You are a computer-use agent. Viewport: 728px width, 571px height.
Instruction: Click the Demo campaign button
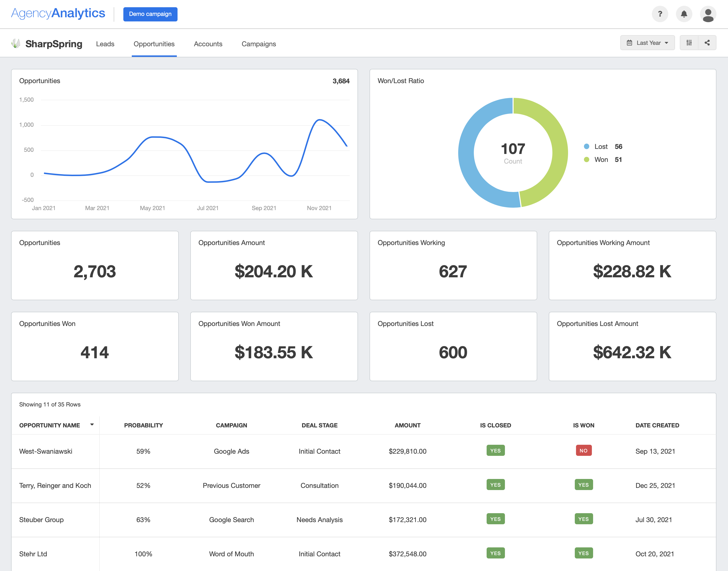150,14
